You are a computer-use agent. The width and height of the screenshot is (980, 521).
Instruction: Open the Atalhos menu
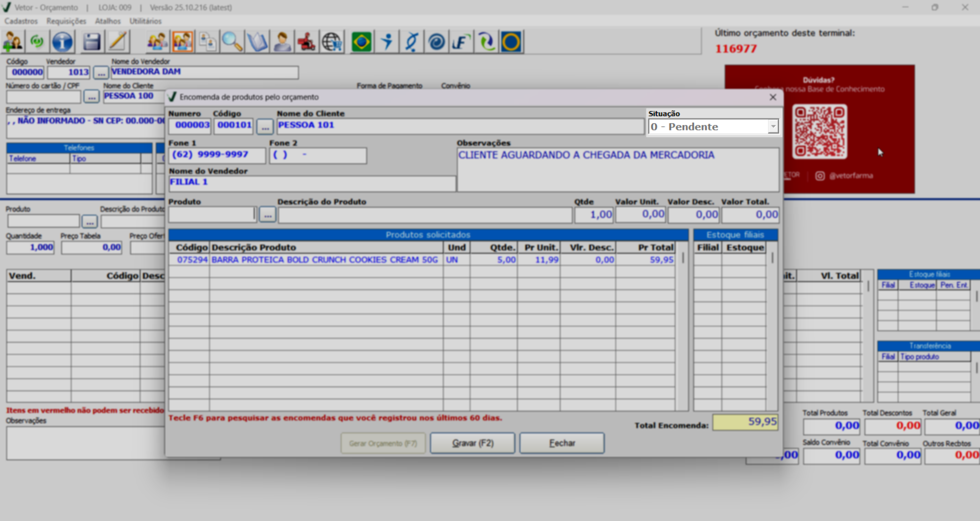[x=107, y=21]
